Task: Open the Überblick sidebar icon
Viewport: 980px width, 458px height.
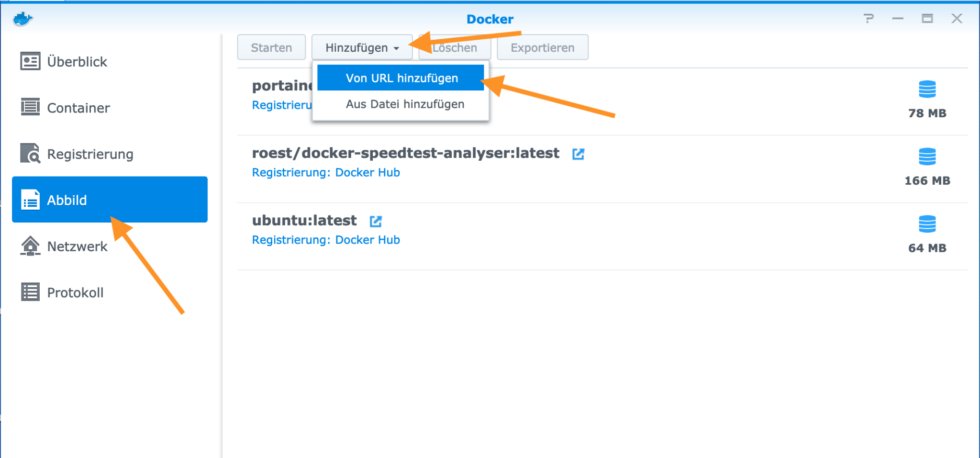Action: tap(30, 61)
